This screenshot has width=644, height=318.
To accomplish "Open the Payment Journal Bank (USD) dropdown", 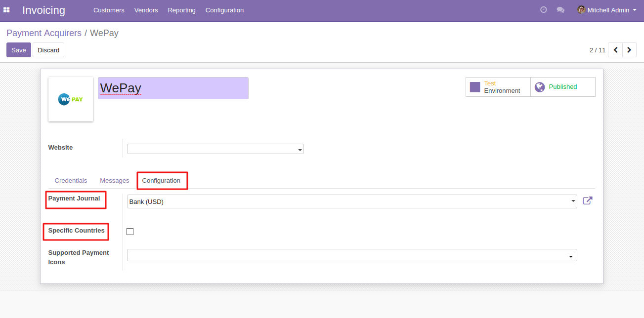I will pos(352,201).
